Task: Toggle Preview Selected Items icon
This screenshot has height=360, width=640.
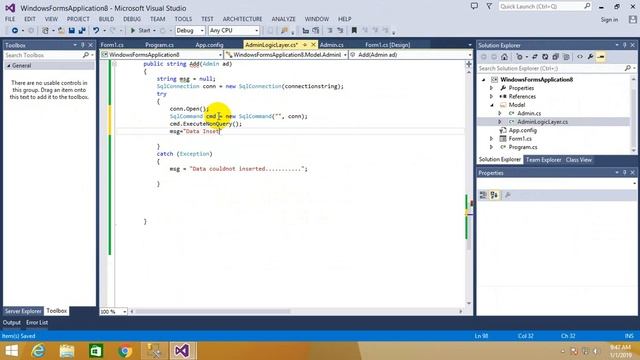Action: point(601,57)
